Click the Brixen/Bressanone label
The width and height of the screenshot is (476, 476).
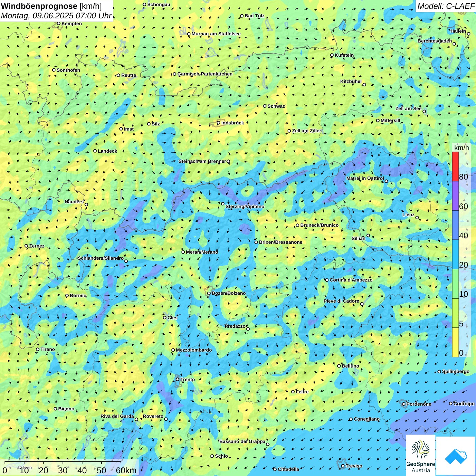280,242
